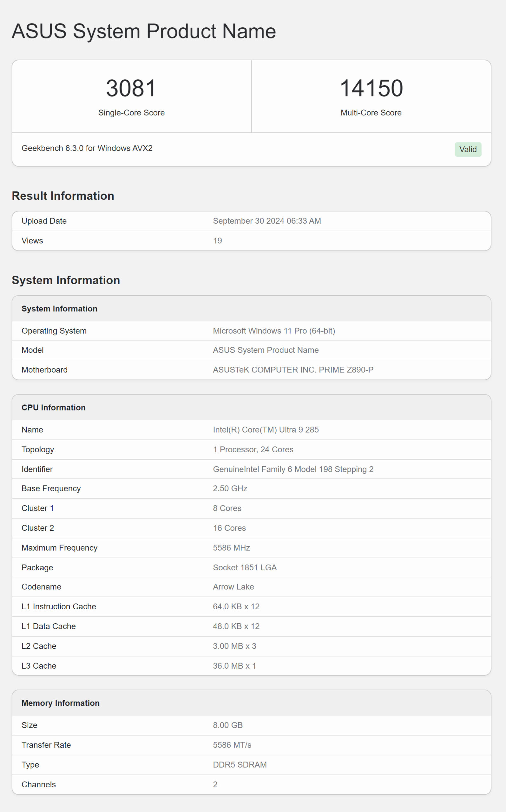The height and width of the screenshot is (812, 506).
Task: Select the 14150 multi-core score value
Action: pos(371,88)
